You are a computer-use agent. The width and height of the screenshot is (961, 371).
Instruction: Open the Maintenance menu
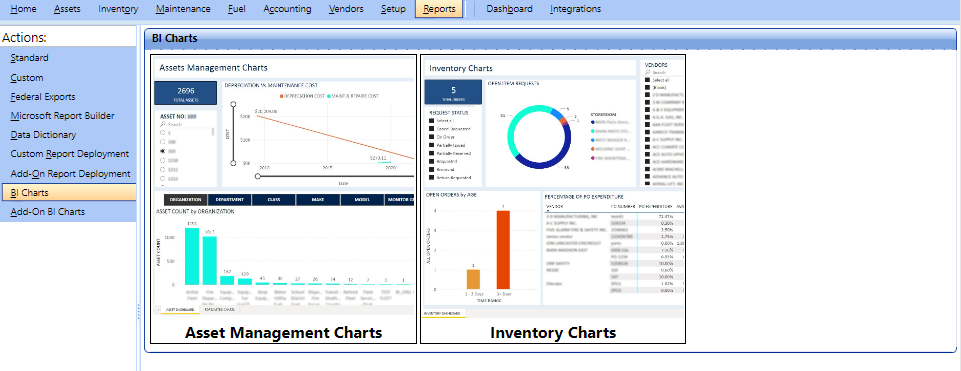(x=183, y=9)
